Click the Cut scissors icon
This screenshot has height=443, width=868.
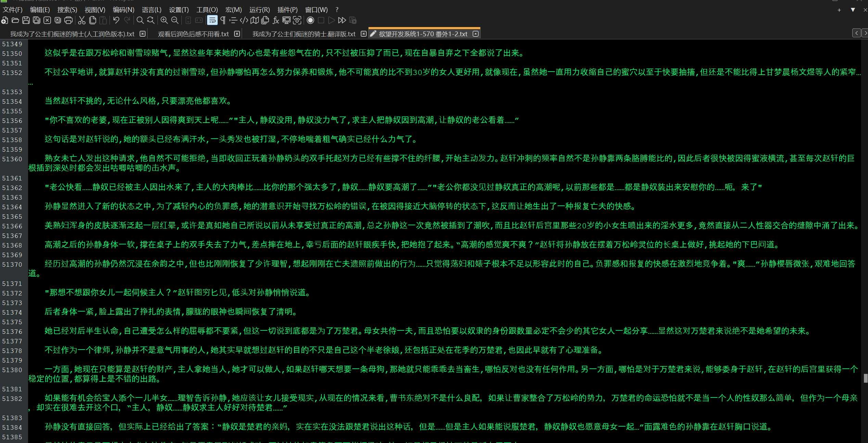click(81, 21)
